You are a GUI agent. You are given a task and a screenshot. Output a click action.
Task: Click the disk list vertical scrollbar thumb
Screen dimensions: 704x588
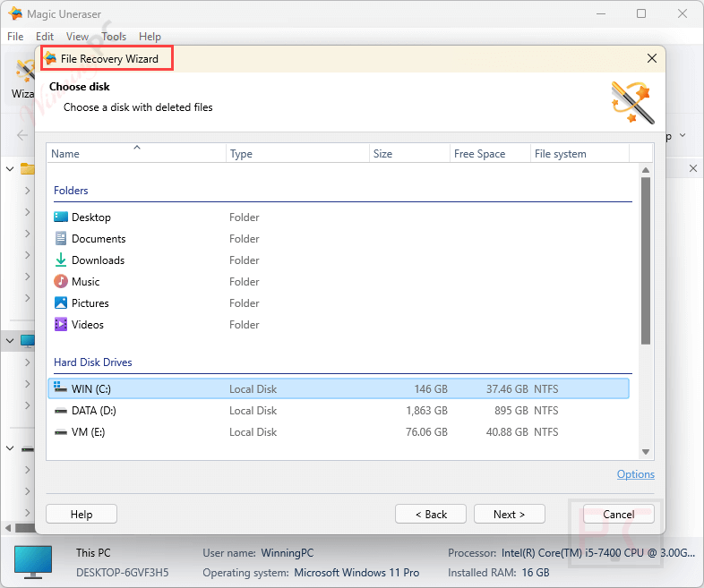pyautogui.click(x=646, y=260)
